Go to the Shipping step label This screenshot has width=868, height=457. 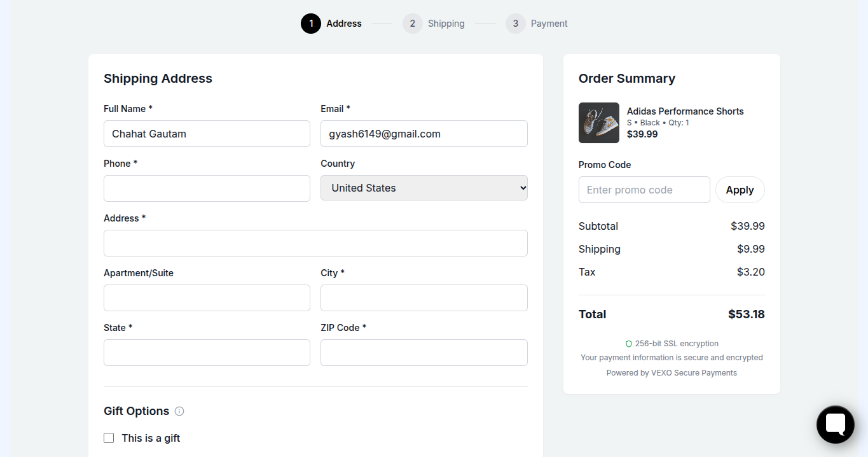[446, 24]
